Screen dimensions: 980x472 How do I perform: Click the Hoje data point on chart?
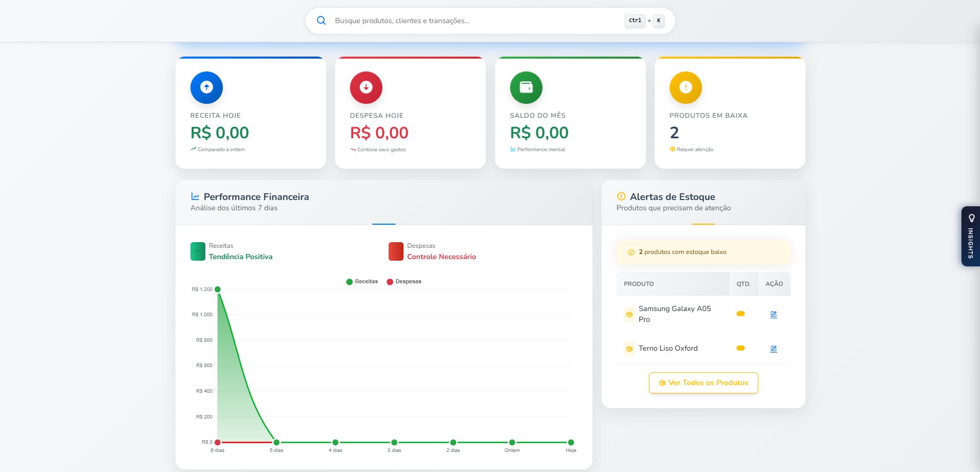tap(571, 442)
